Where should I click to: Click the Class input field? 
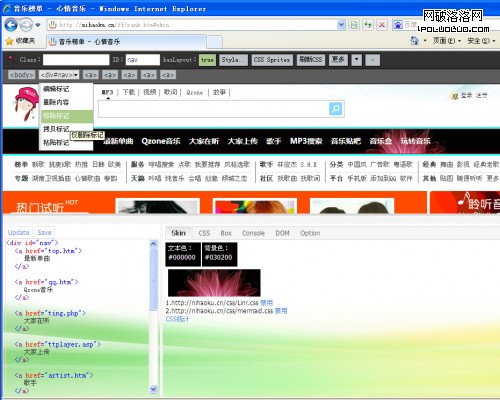[76, 60]
